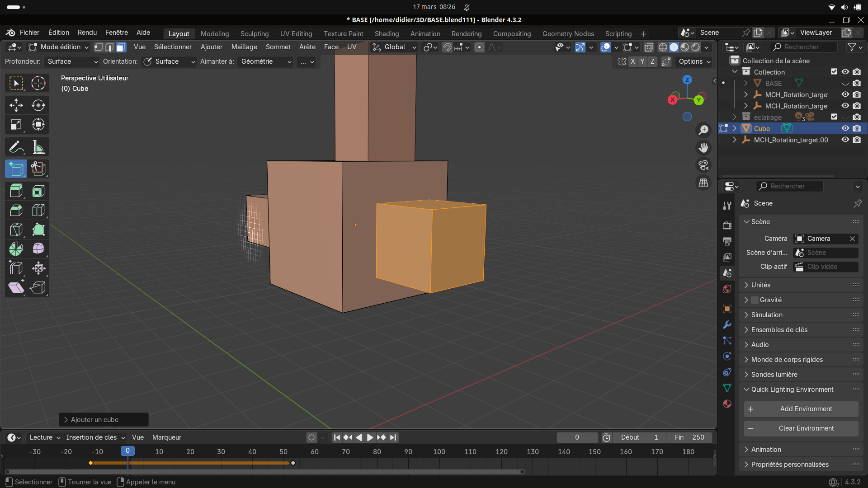Uncheck the eclairage collection checkbox

pyautogui.click(x=834, y=117)
